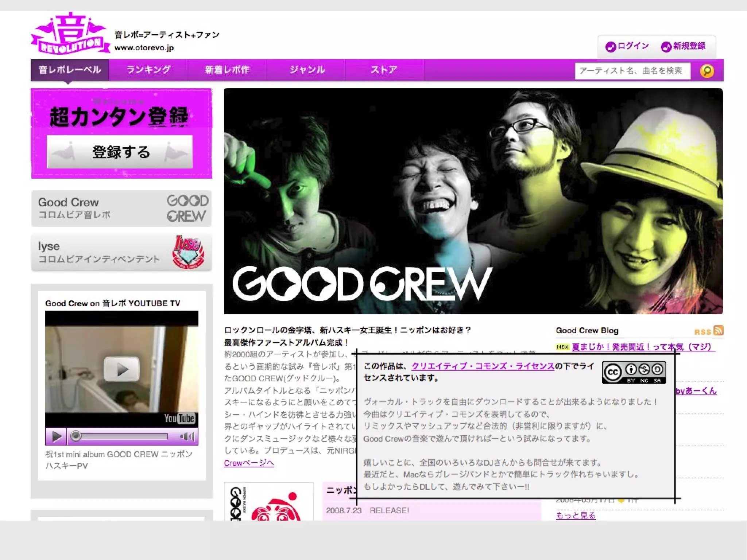The image size is (747, 560).
Task: Open the ランキング menu item
Action: pyautogui.click(x=148, y=70)
